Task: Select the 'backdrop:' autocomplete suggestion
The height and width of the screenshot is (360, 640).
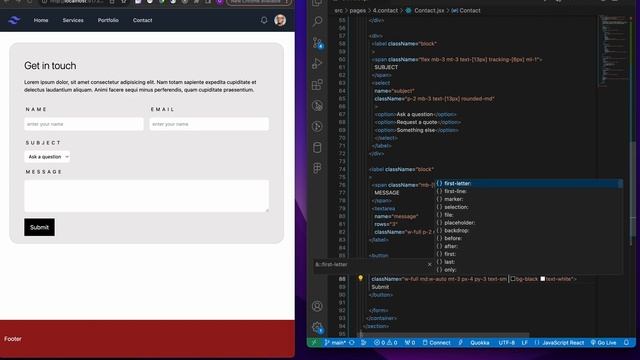Action: [x=529, y=231]
